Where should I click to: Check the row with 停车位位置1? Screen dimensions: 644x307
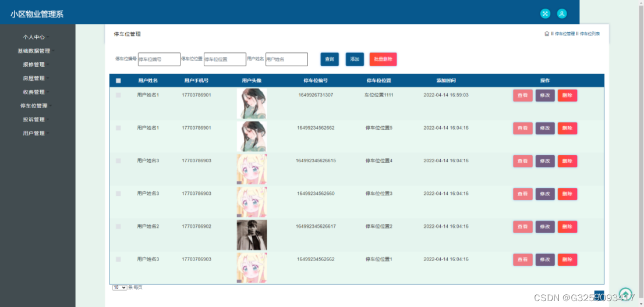118,259
